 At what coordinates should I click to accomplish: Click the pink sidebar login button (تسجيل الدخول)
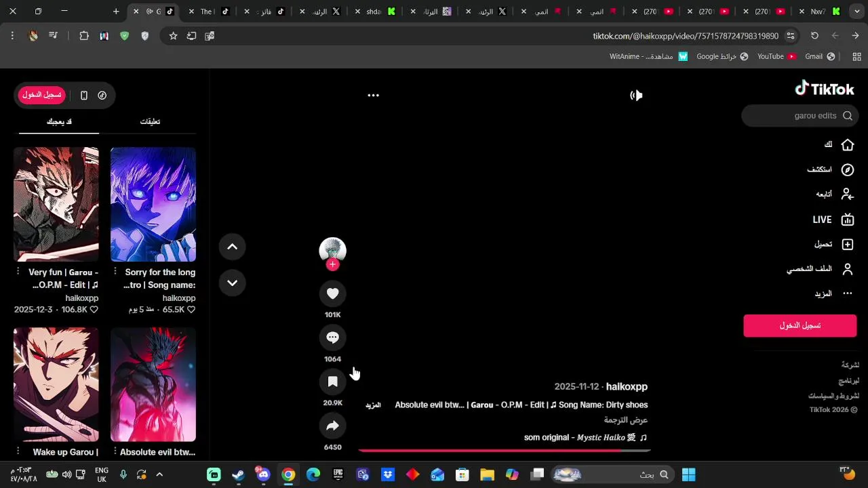[x=800, y=325]
